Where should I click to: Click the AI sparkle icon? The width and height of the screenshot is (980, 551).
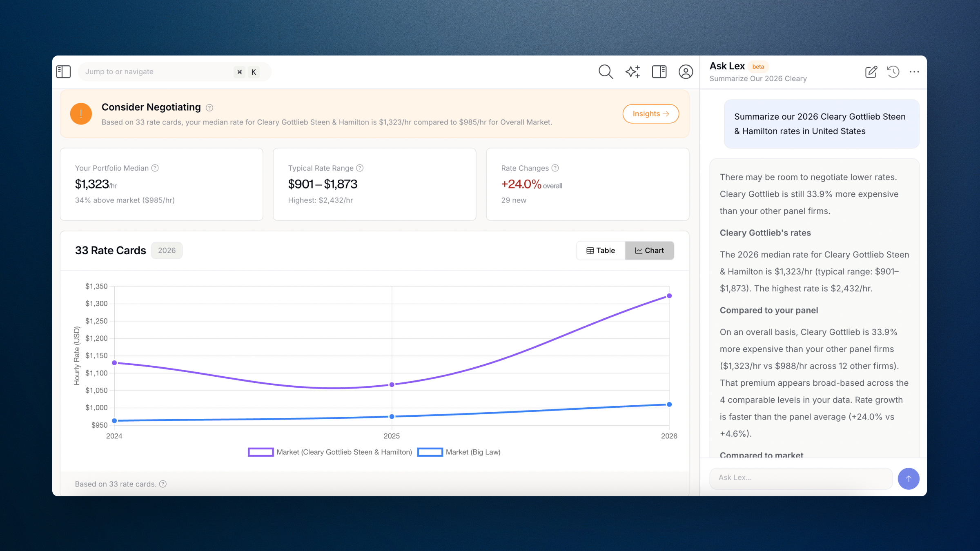coord(633,72)
